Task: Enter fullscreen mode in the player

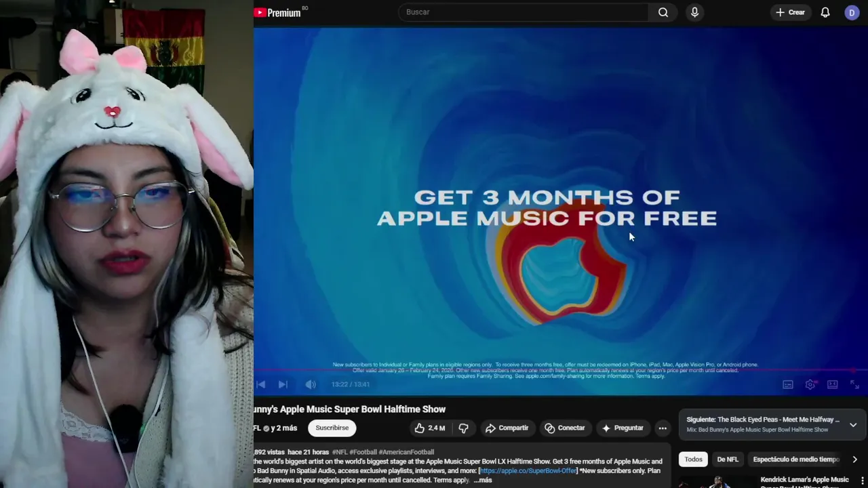Action: 854,384
